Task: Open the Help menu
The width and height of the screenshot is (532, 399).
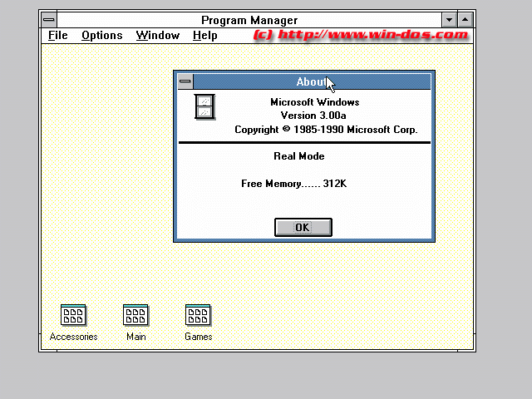Action: pyautogui.click(x=204, y=35)
